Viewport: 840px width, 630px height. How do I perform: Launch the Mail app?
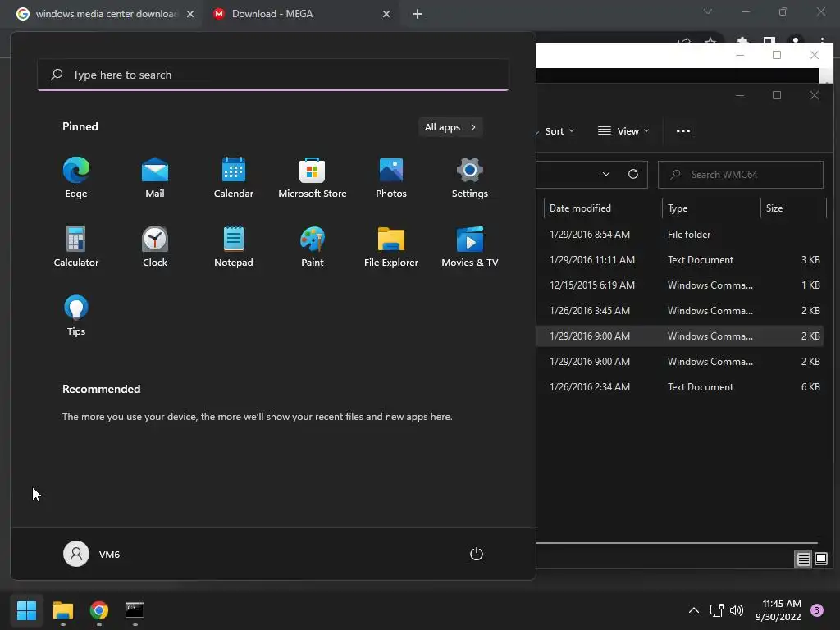coord(155,178)
